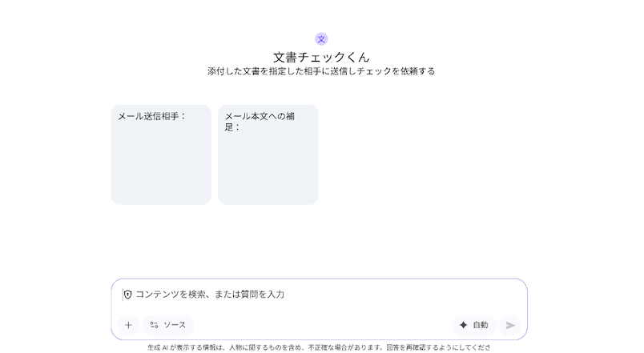
Task: Focus the コンテンツを検索 input field
Action: [x=319, y=295]
